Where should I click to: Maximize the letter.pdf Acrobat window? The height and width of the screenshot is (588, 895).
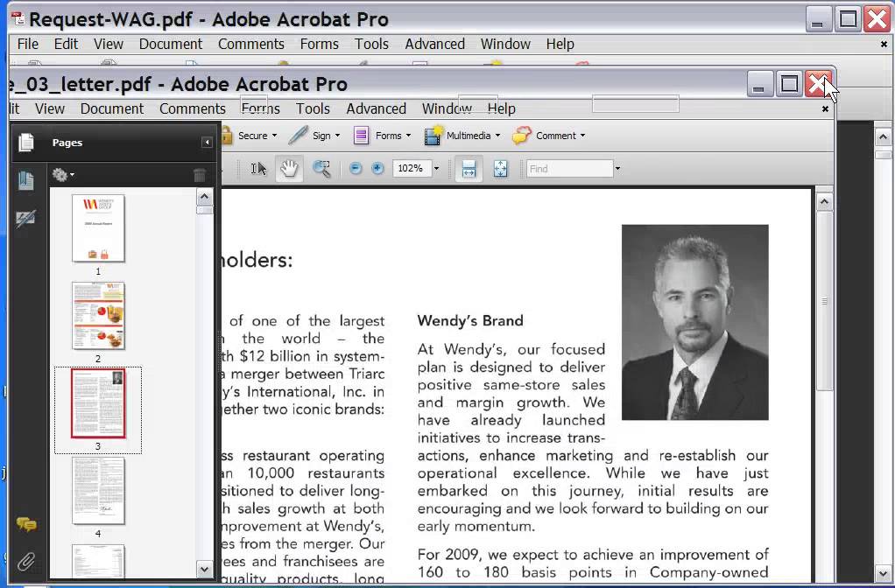789,84
